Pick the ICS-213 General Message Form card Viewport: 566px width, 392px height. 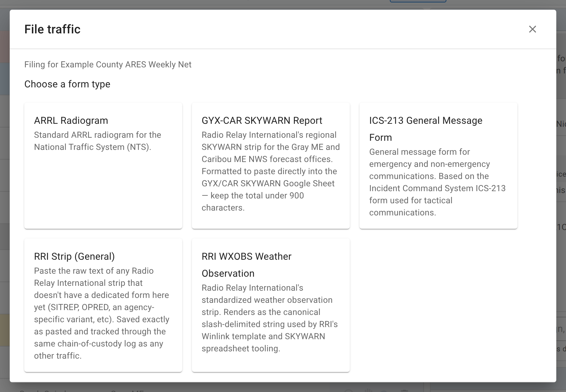(x=438, y=166)
